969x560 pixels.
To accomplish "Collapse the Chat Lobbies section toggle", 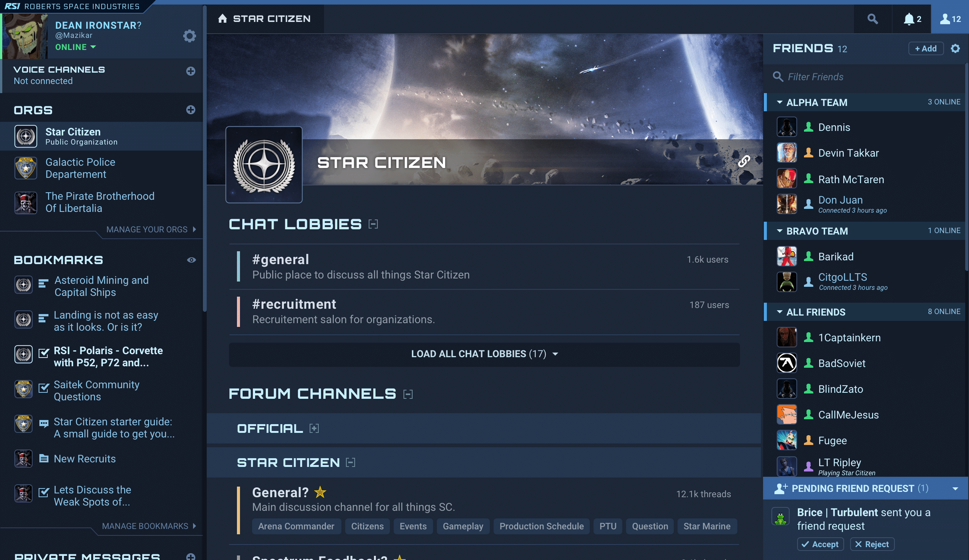I will (x=373, y=224).
